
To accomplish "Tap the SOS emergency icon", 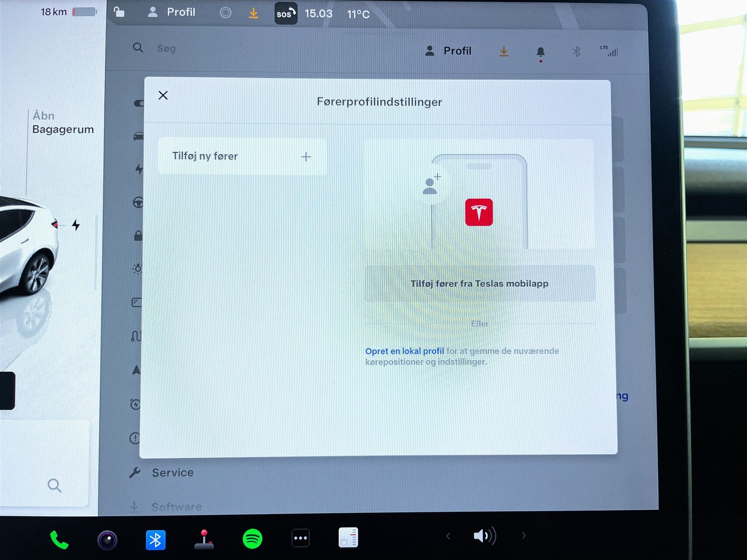I will click(x=285, y=14).
